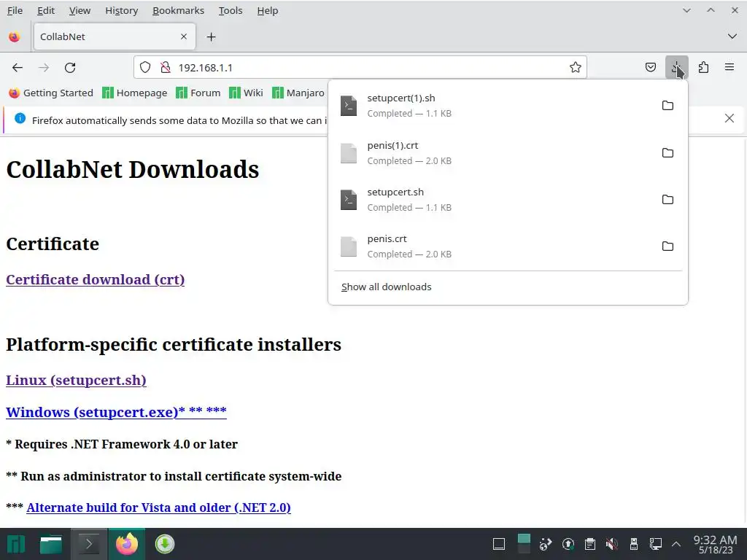Viewport: 747px width, 560px height.
Task: Open the File menu
Action: click(15, 10)
